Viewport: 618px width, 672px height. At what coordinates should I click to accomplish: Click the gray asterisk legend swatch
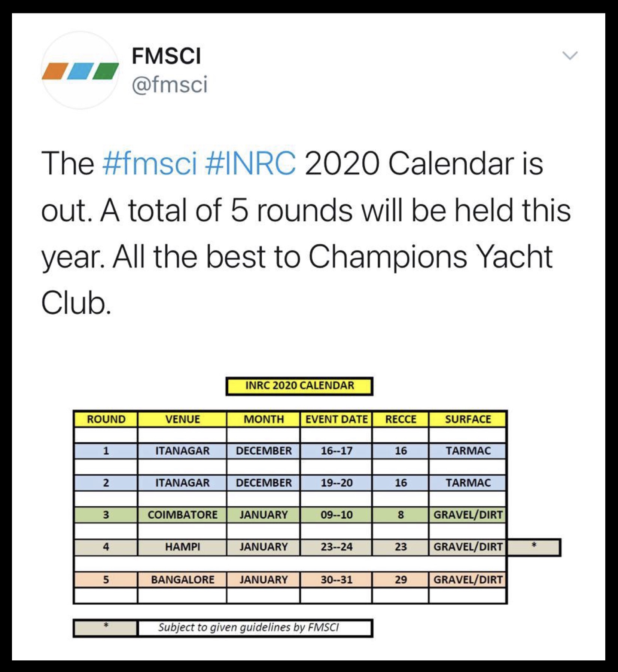[x=106, y=627]
